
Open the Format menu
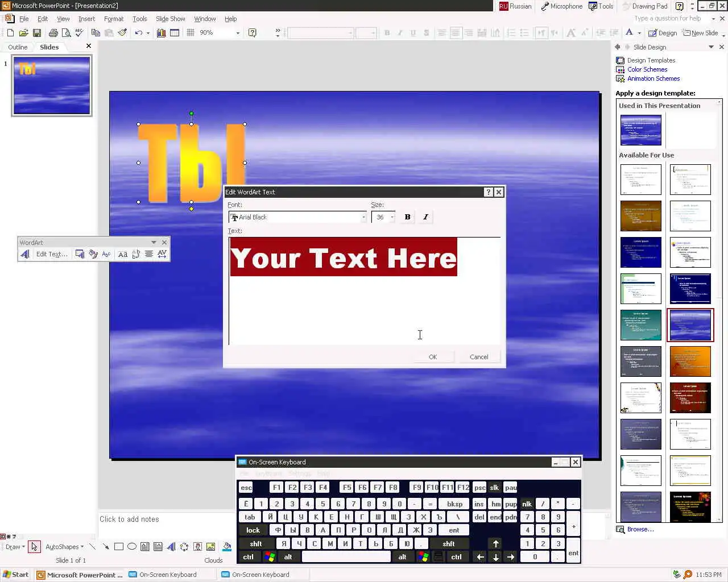pos(114,19)
